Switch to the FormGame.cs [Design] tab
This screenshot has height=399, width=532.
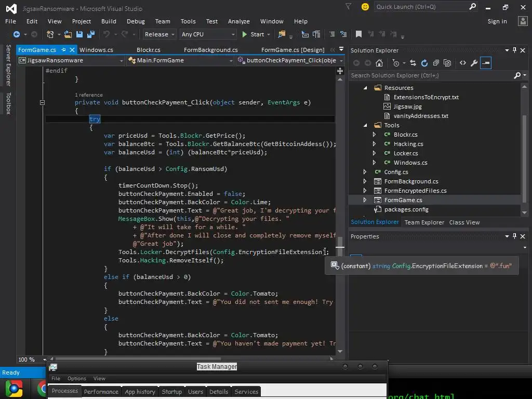click(x=293, y=50)
